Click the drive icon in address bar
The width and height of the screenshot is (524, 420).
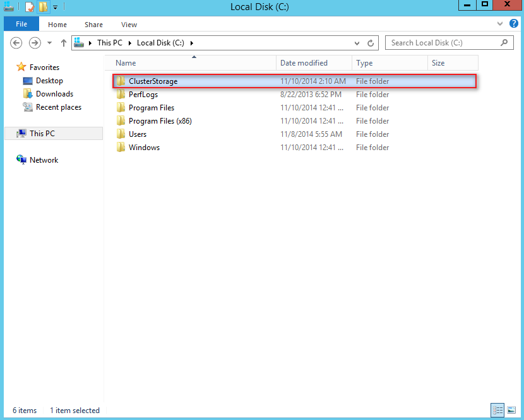coord(79,42)
